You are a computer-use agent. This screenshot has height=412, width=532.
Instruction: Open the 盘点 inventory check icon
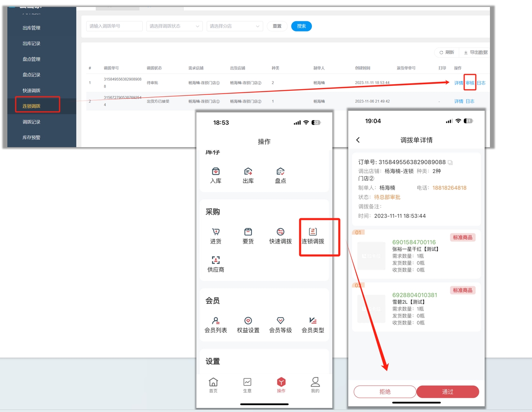(x=280, y=172)
